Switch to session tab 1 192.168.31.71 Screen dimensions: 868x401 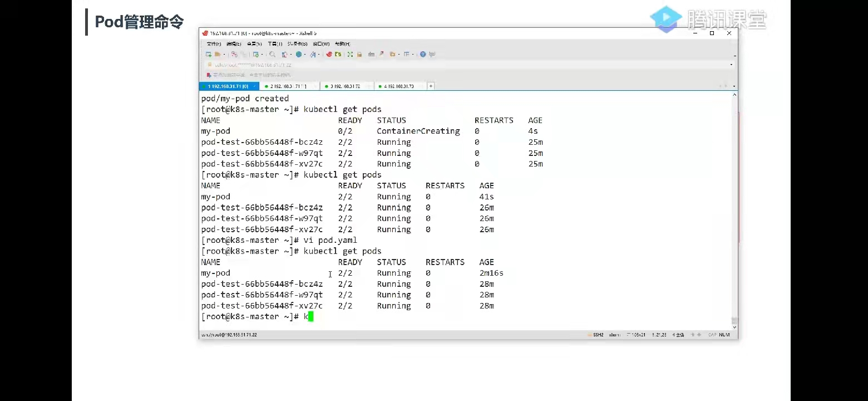(x=229, y=86)
